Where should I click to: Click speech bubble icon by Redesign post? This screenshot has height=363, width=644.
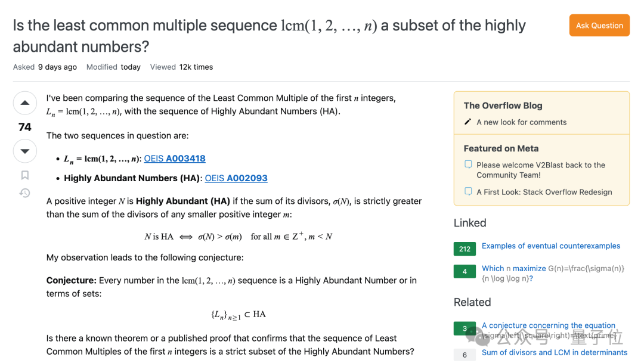pyautogui.click(x=468, y=192)
